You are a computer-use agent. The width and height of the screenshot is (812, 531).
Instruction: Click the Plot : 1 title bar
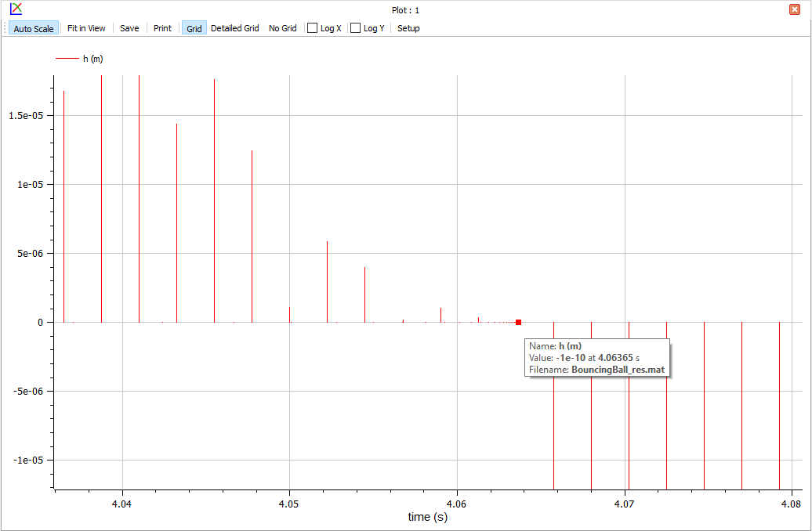[x=406, y=9]
